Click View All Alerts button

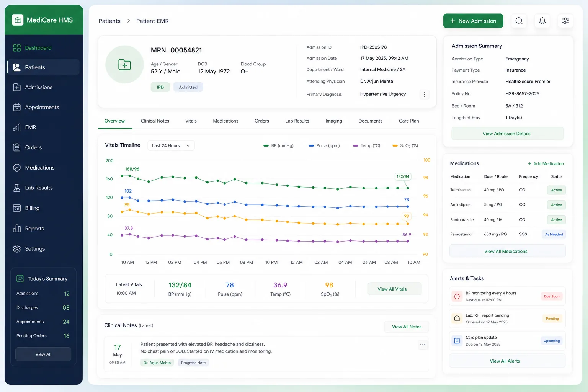click(x=507, y=361)
